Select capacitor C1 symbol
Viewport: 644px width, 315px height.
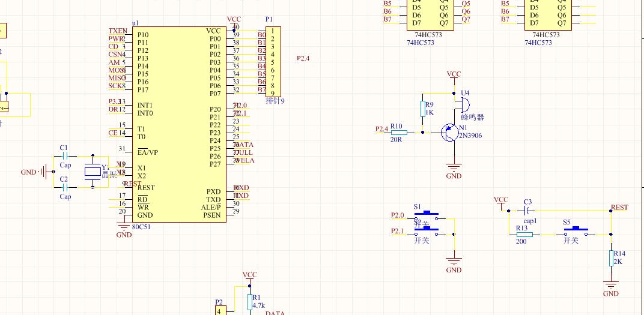(x=64, y=156)
